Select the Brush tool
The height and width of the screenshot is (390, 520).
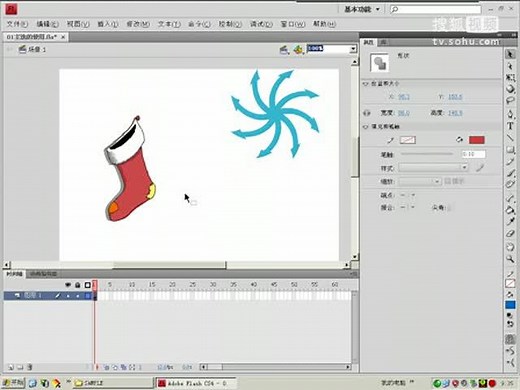(x=510, y=173)
